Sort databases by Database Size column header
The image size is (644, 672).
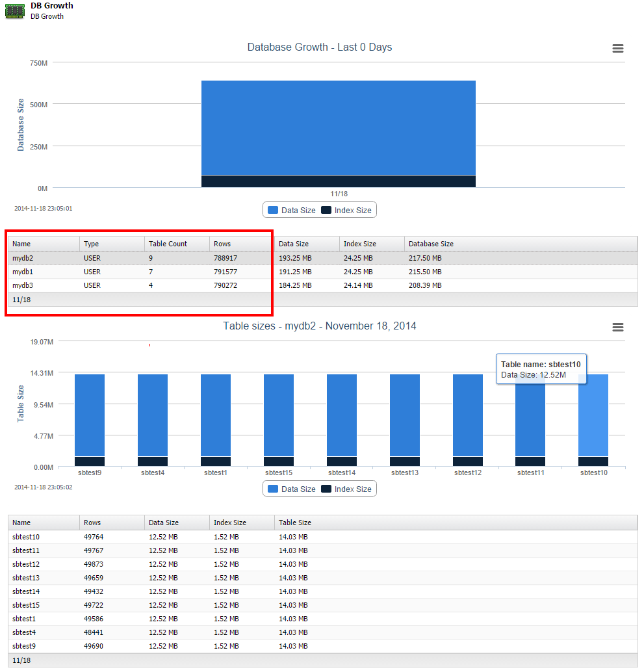[x=431, y=244]
